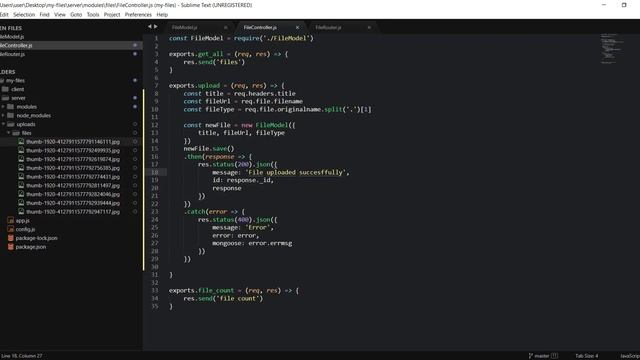Click git status circle beside the uploads folder
This screenshot has height=360, width=640.
135,124
